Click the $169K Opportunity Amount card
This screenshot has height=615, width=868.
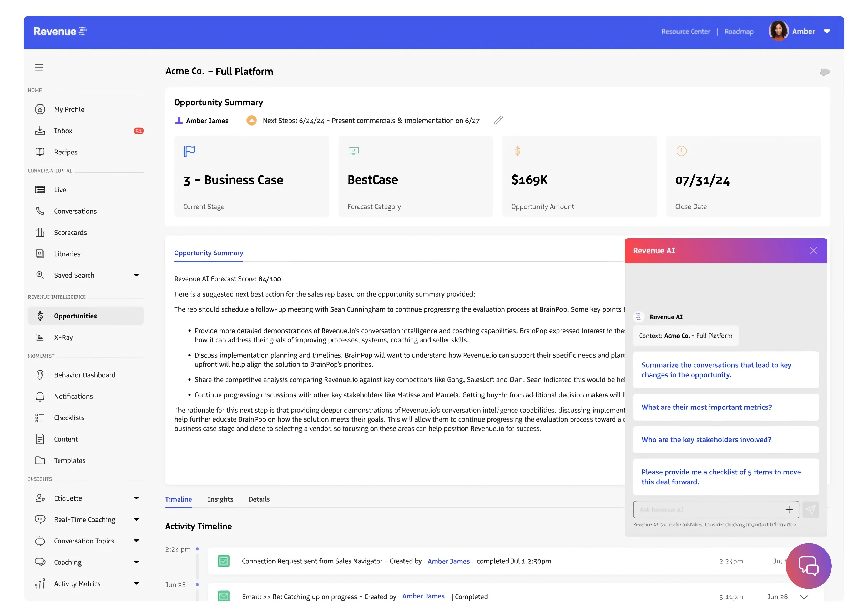(x=579, y=177)
